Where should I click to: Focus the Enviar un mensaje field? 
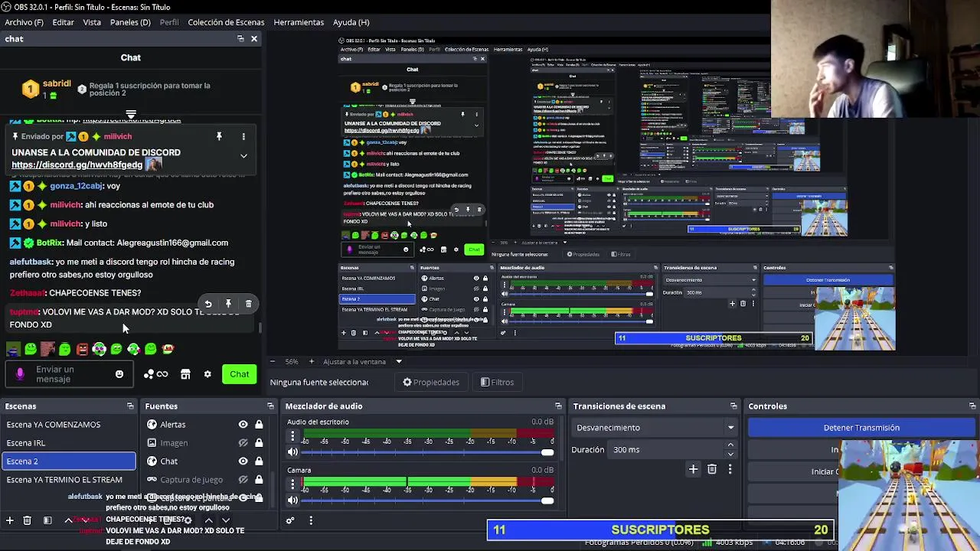coord(69,374)
